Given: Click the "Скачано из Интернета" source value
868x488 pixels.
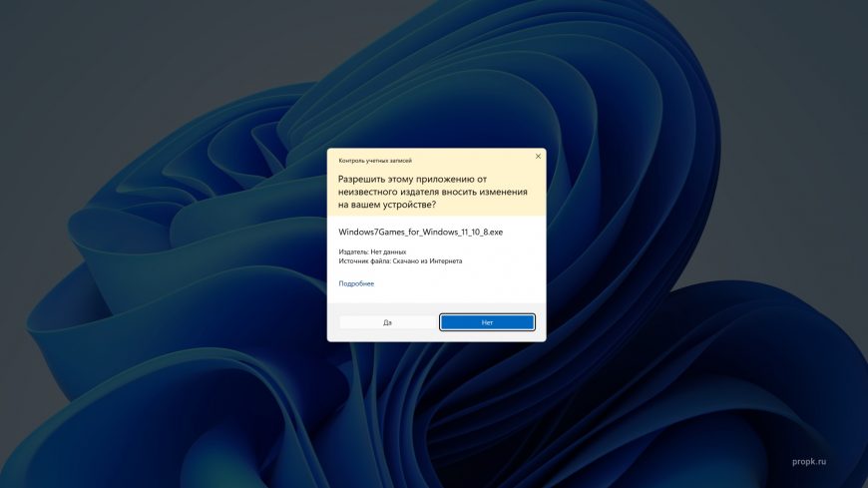Looking at the screenshot, I should (429, 261).
